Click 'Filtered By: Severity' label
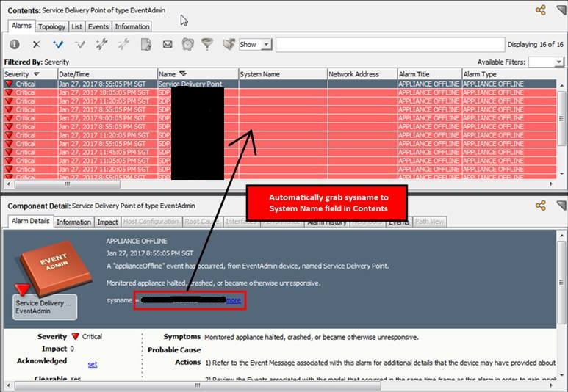 (37, 62)
